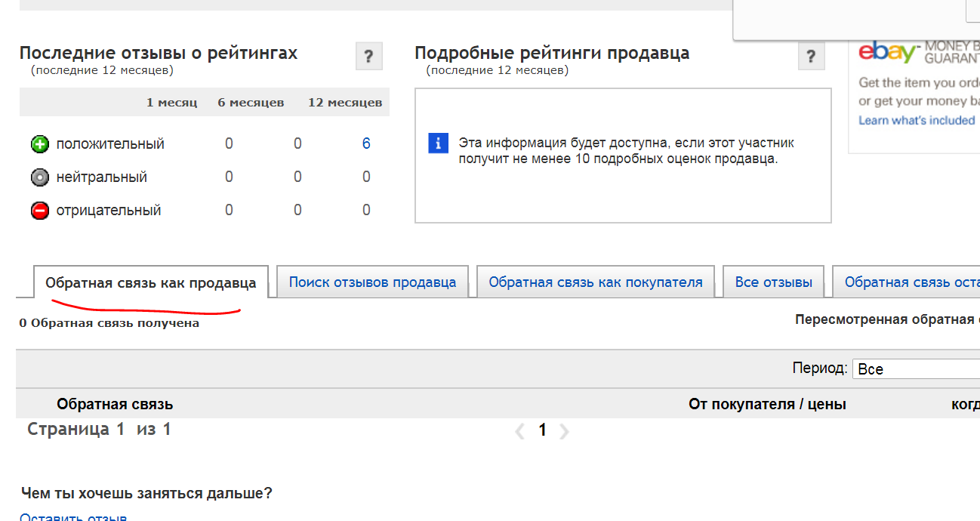This screenshot has width=980, height=521.
Task: Open the 6 positive reviews for 12 months
Action: point(366,143)
